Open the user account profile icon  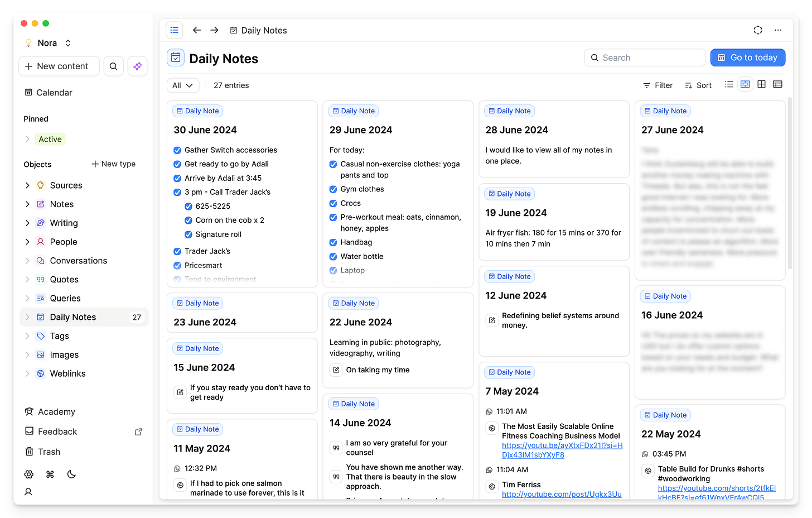(x=28, y=492)
